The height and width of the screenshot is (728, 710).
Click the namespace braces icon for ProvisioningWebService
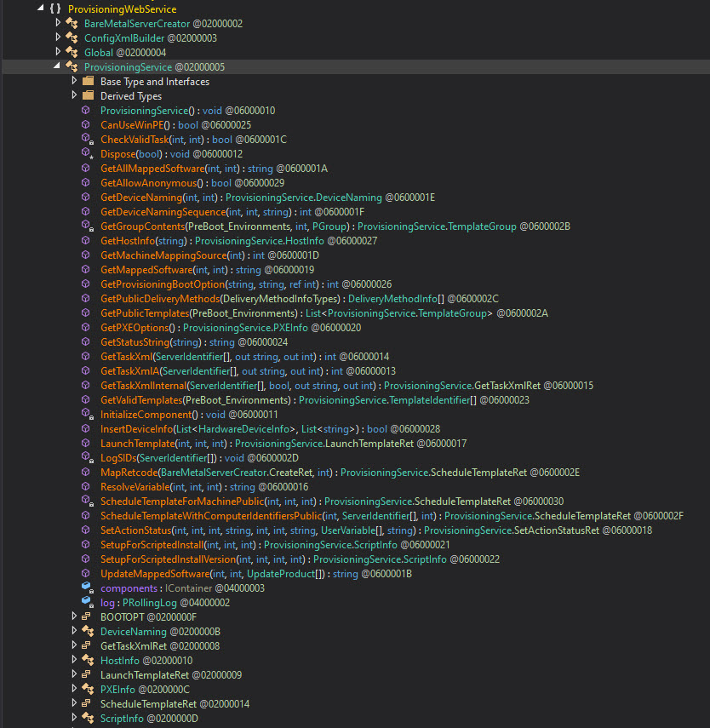55,9
